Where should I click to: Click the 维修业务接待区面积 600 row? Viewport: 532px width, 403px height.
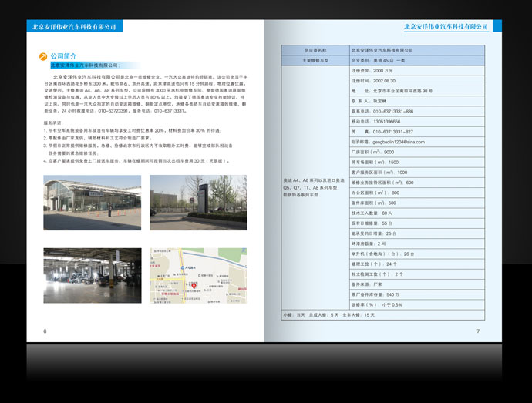tap(417, 183)
